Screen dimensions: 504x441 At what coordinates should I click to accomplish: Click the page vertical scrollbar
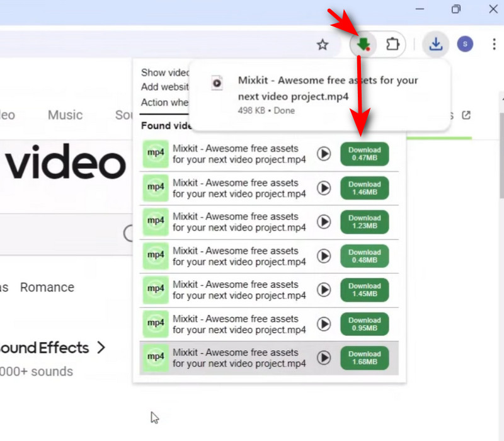click(x=501, y=154)
